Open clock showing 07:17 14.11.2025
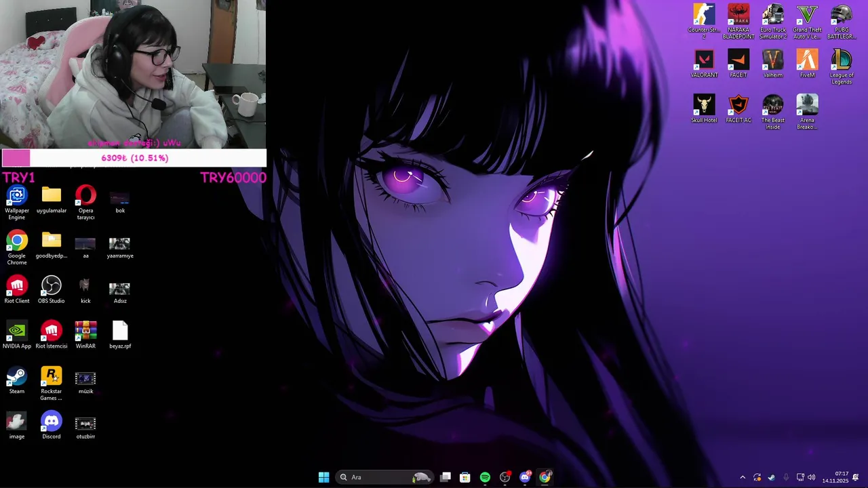 pos(835,477)
